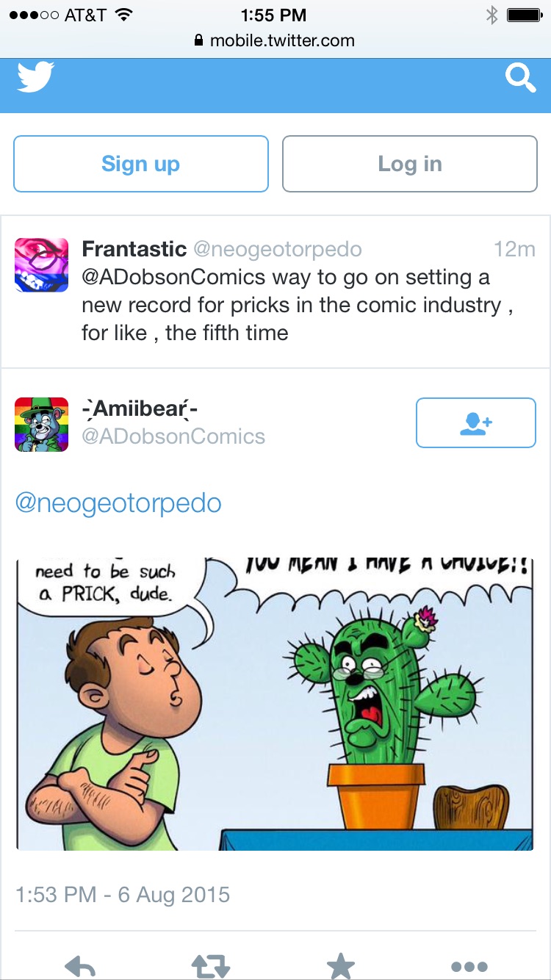Click the Sign up button

point(141,164)
